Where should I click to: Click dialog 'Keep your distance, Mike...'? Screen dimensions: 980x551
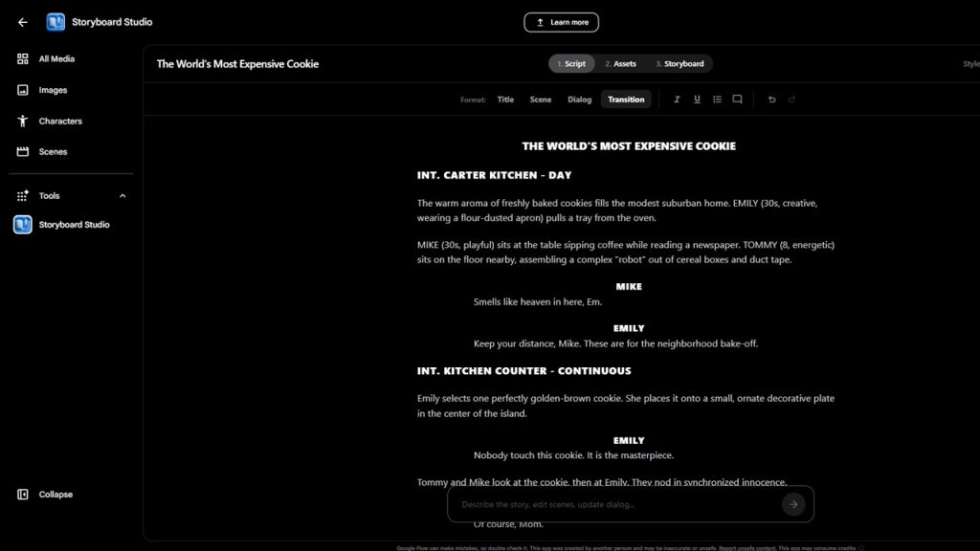615,343
